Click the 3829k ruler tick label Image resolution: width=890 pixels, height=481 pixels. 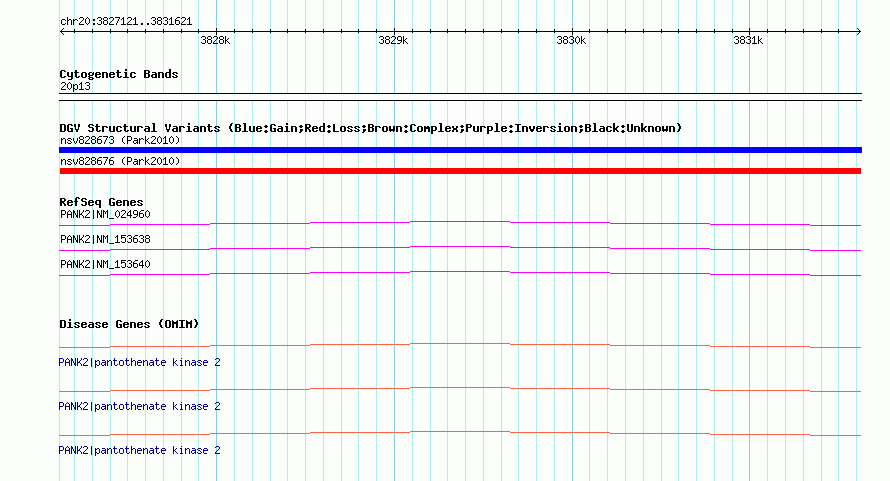[x=393, y=40]
